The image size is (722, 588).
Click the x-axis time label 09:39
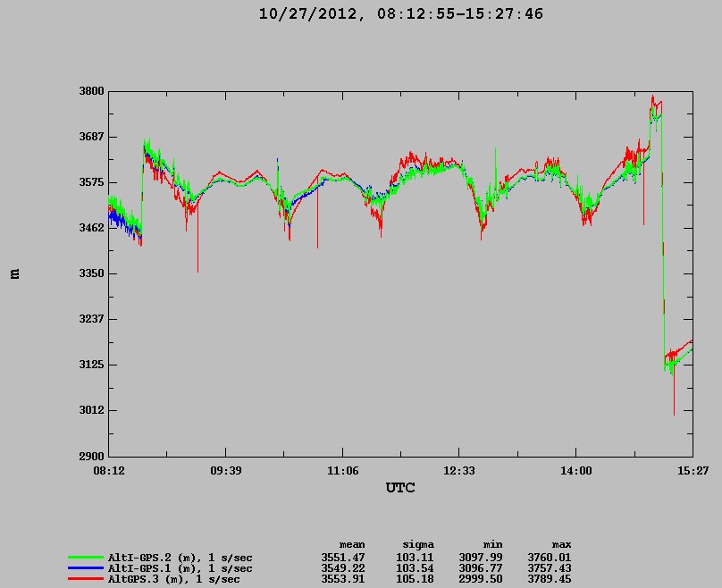coord(225,471)
